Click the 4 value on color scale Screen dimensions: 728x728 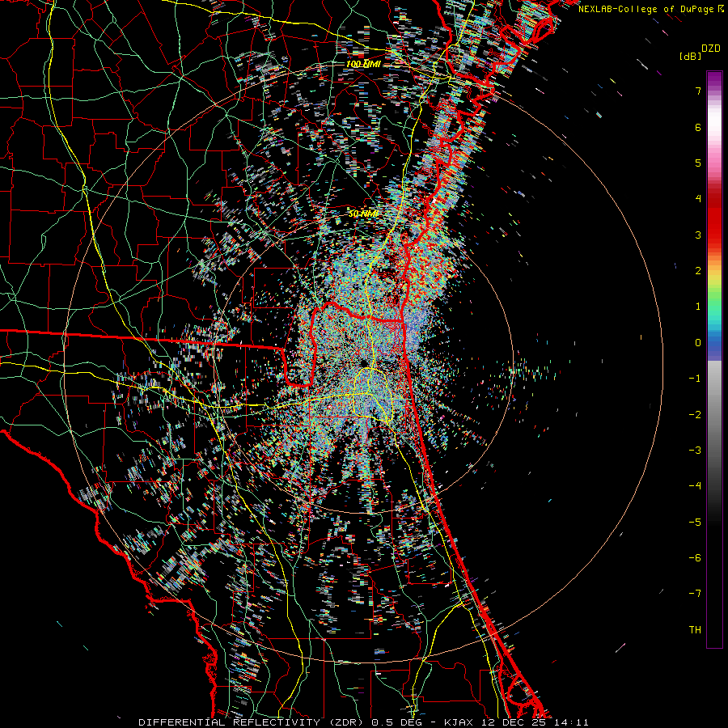[698, 199]
